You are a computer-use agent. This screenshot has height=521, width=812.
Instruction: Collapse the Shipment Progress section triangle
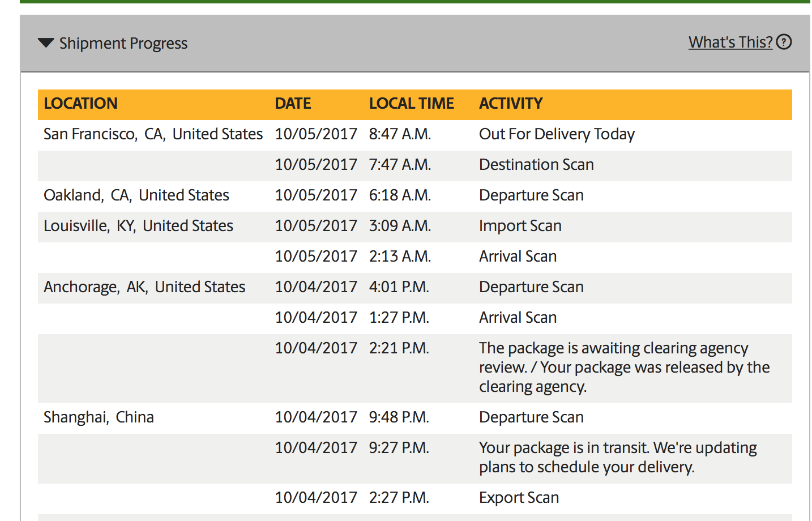(x=46, y=43)
